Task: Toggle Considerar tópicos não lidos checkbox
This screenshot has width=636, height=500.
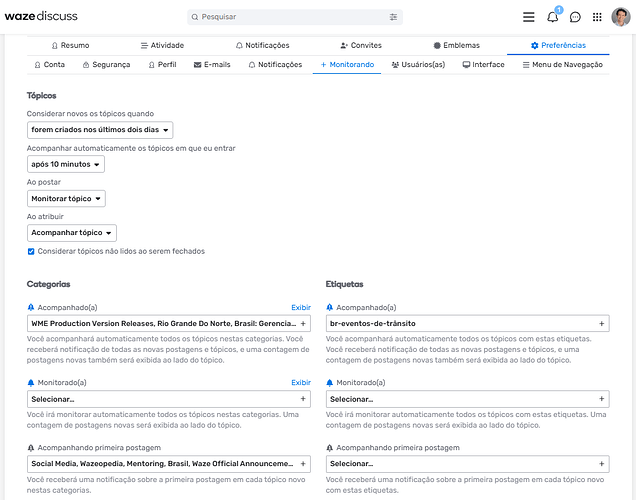Action: point(31,251)
